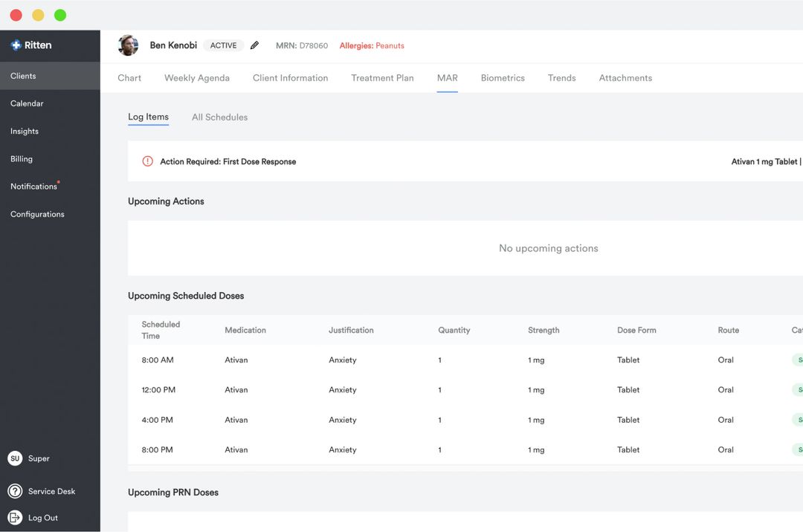The width and height of the screenshot is (803, 532).
Task: Open Notifications with the red badge
Action: point(33,186)
